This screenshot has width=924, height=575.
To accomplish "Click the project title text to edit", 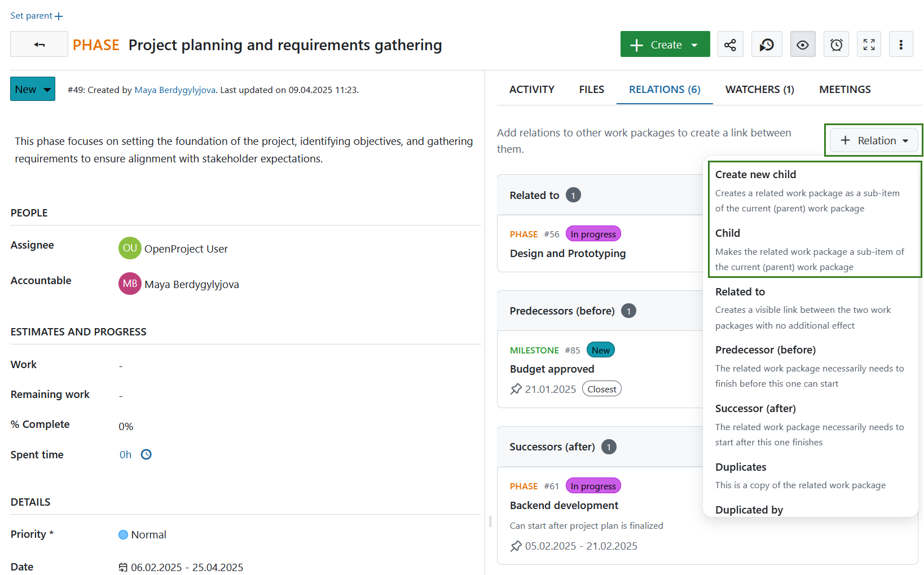I will point(285,45).
